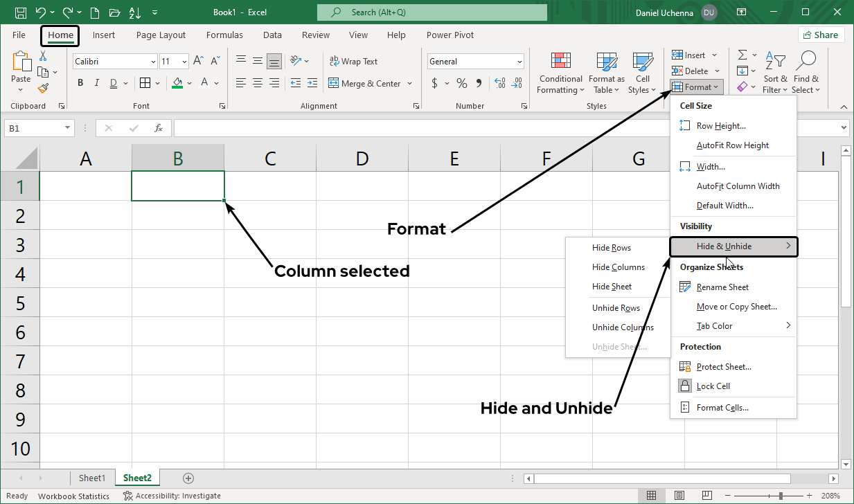Click Increase Decimal in Number group
854x504 pixels.
pyautogui.click(x=499, y=83)
